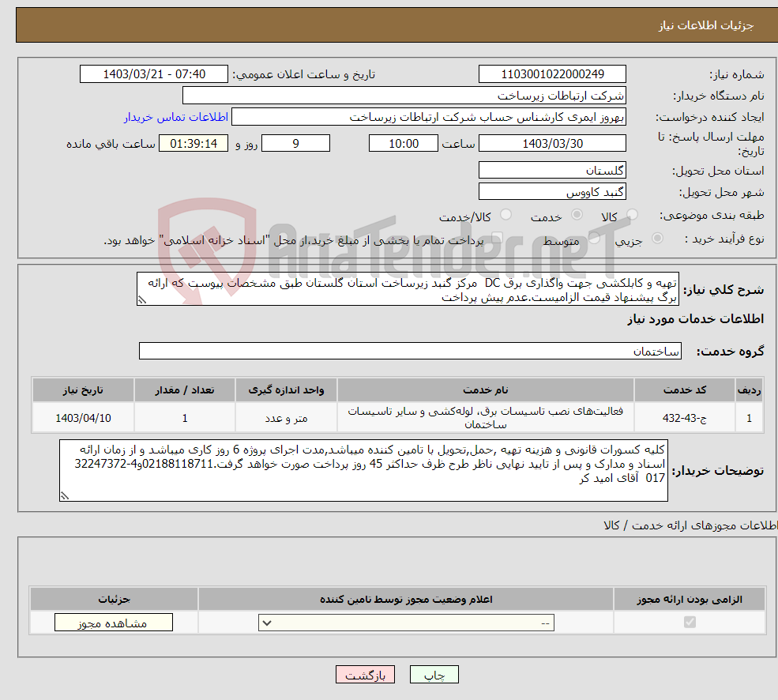Click the service name cell فعالیت‌های نصب تاسیسات برق
The height and width of the screenshot is (700, 778).
pyautogui.click(x=485, y=418)
